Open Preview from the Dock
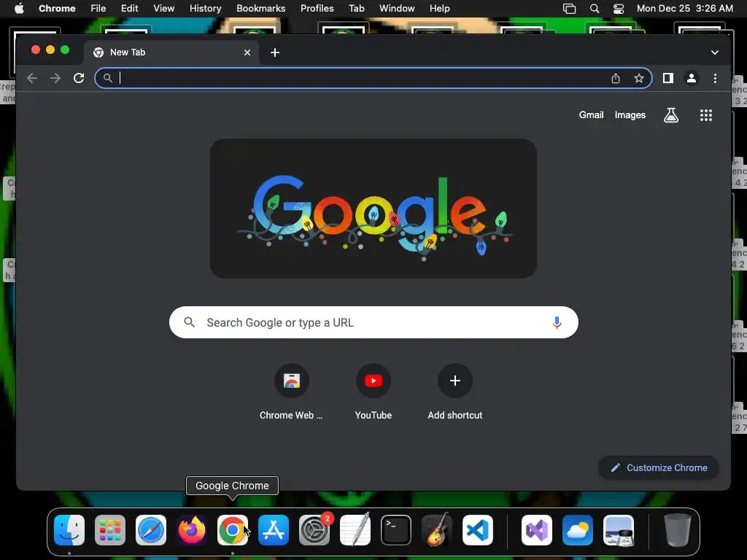The height and width of the screenshot is (560, 747). click(x=619, y=530)
